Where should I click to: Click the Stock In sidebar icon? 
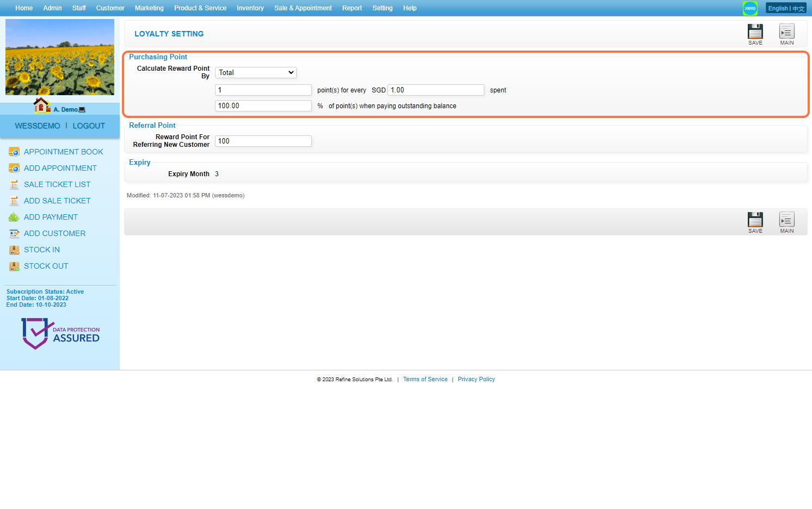point(14,250)
